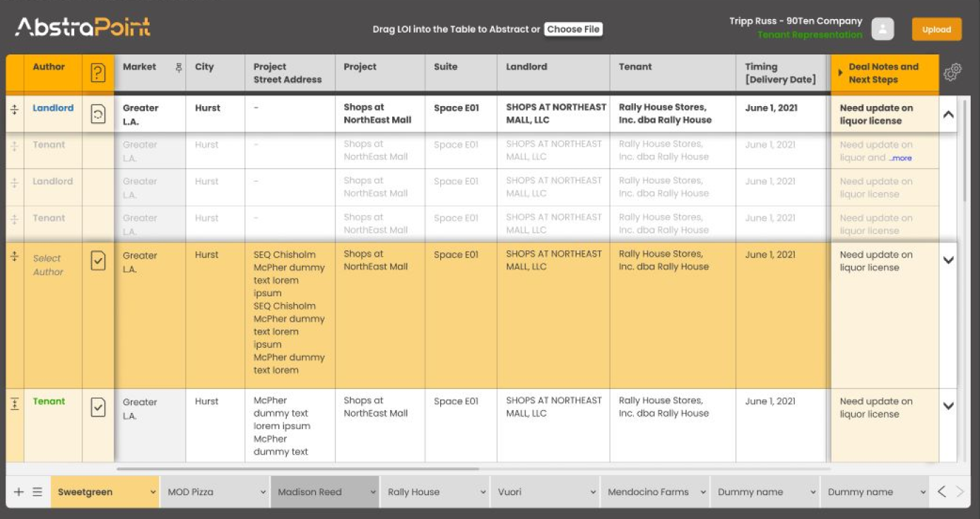Toggle document check in Select Author row

(98, 261)
